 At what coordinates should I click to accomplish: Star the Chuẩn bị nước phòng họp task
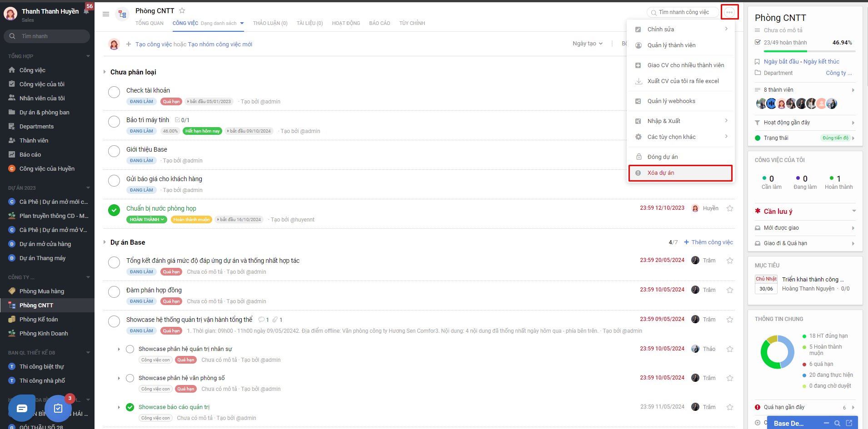(x=730, y=208)
